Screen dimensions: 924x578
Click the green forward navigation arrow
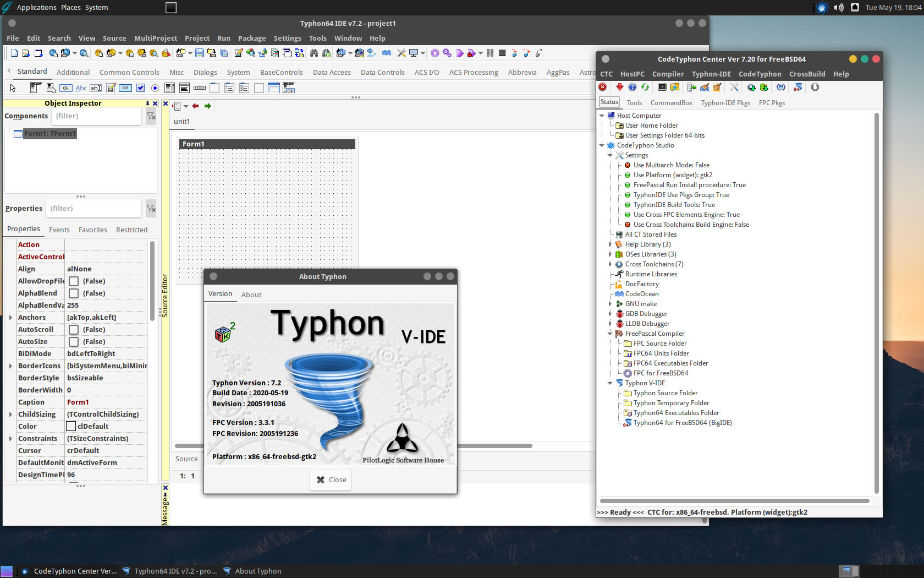click(208, 106)
